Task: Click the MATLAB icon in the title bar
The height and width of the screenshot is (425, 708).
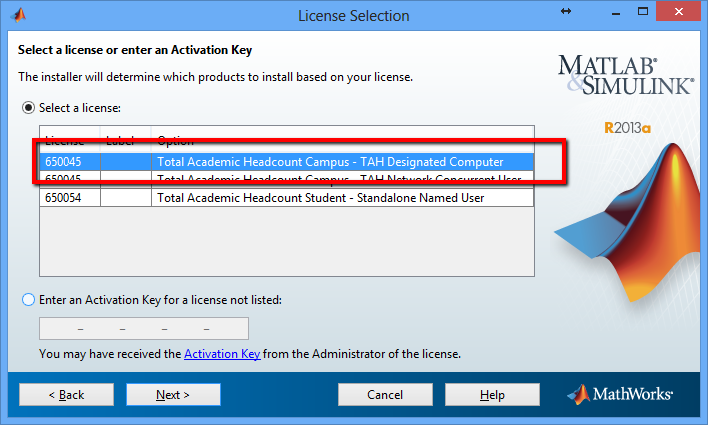Action: 19,15
